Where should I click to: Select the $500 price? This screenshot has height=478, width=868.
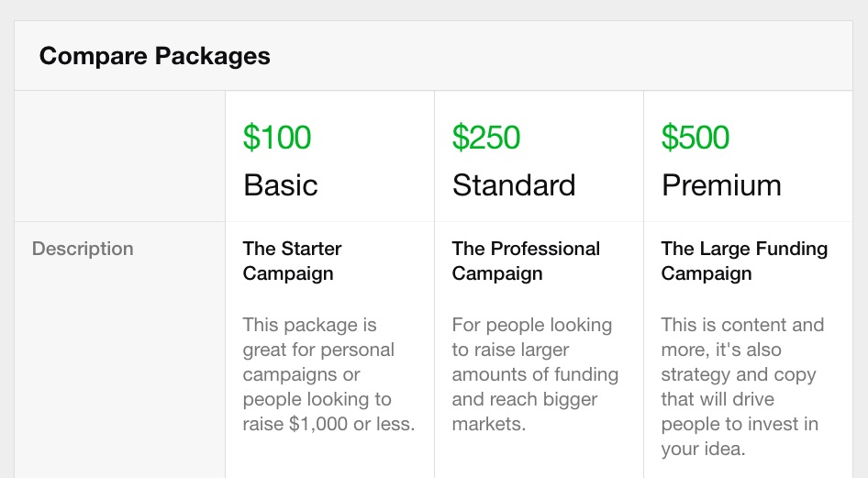(696, 138)
